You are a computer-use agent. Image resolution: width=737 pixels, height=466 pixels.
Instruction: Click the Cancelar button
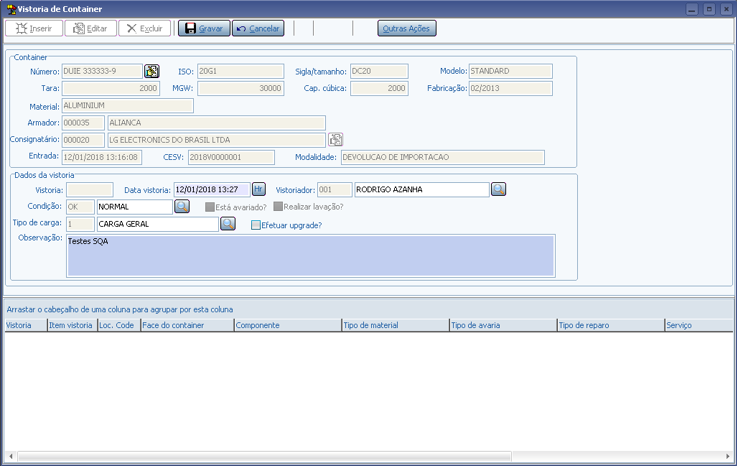[258, 28]
